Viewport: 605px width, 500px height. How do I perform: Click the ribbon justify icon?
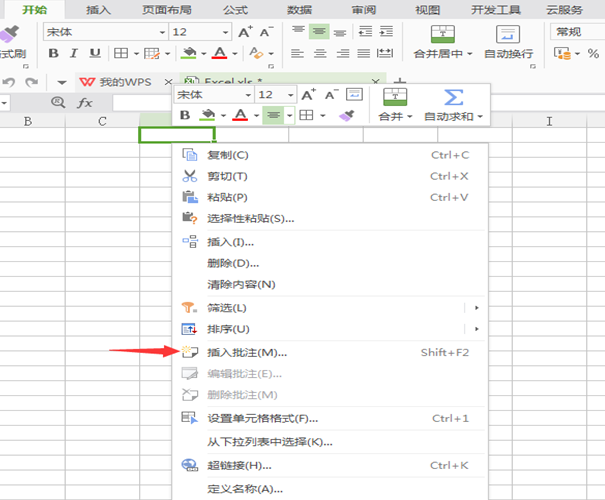click(x=363, y=53)
